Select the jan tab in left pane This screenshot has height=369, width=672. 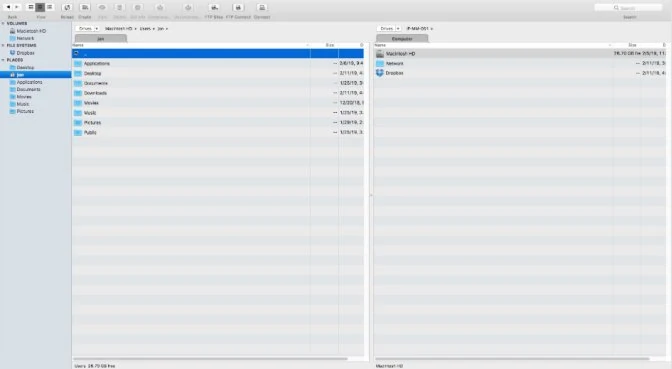(101, 39)
